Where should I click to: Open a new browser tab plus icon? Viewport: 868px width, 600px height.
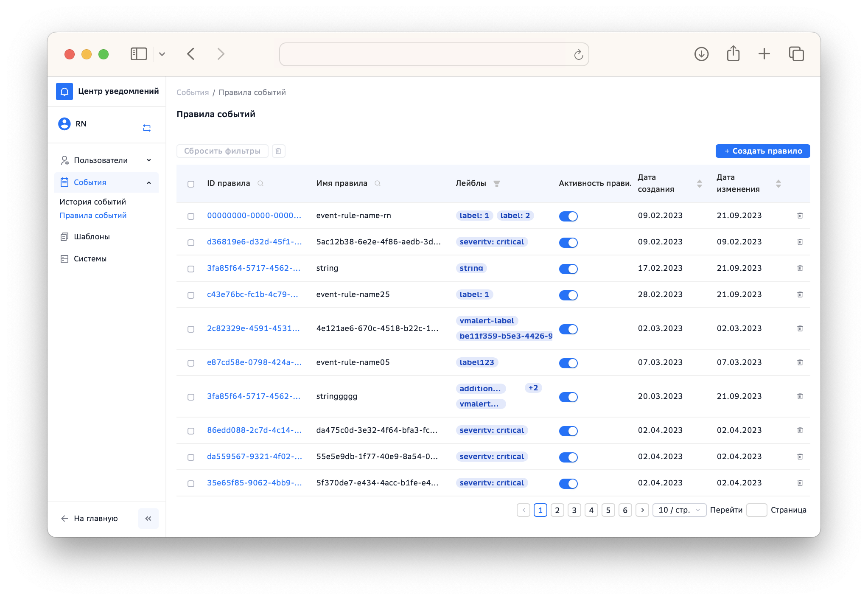(764, 54)
